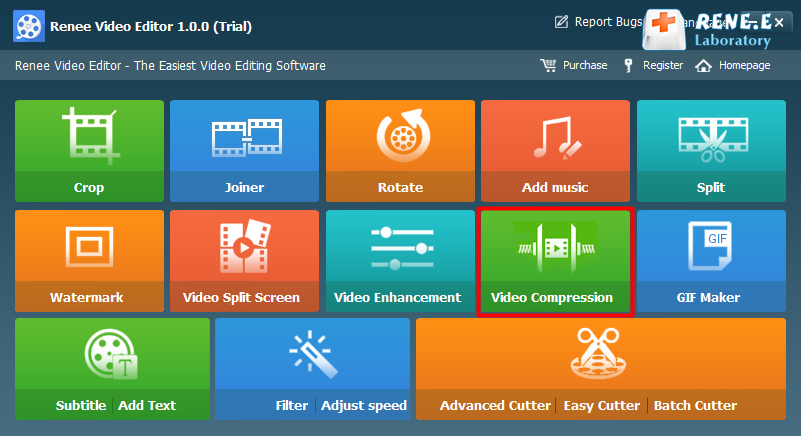The width and height of the screenshot is (801, 436).
Task: Launch the Easy Cutter
Action: (x=602, y=405)
